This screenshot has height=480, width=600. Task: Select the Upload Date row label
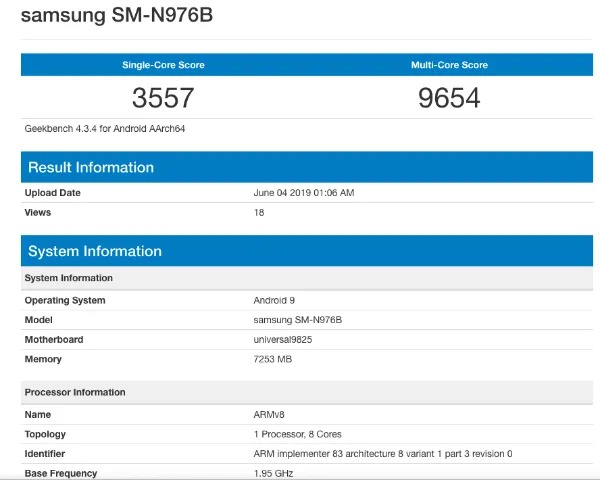click(x=52, y=193)
